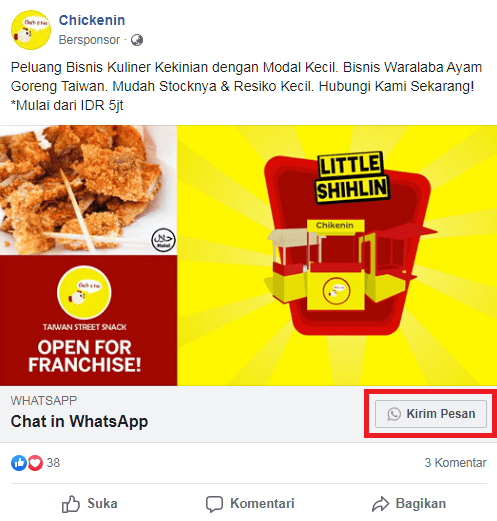Click the red heart reaction icon
Viewport: 497px width, 521px height.
click(35, 463)
